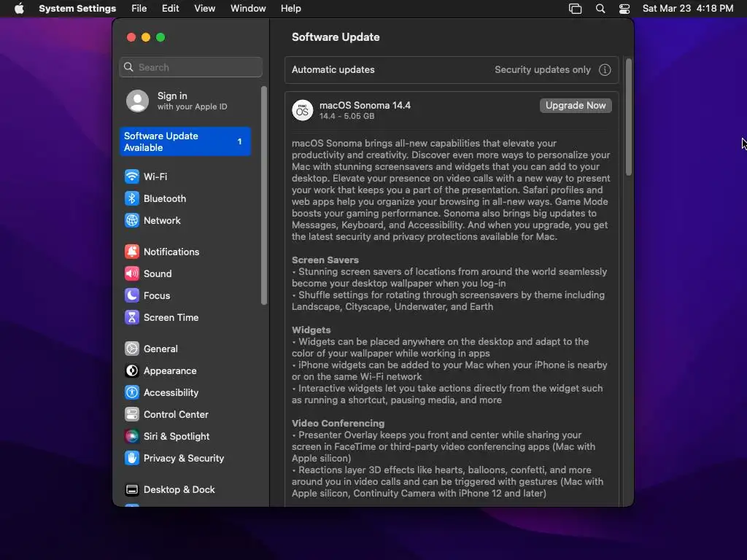The width and height of the screenshot is (747, 560).
Task: Open the Edit menu
Action: (170, 9)
